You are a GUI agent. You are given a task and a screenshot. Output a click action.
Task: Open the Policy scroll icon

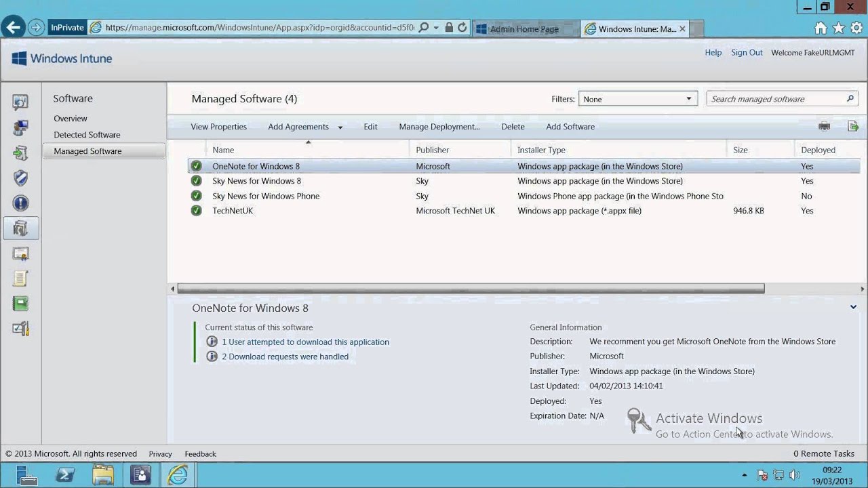click(20, 279)
